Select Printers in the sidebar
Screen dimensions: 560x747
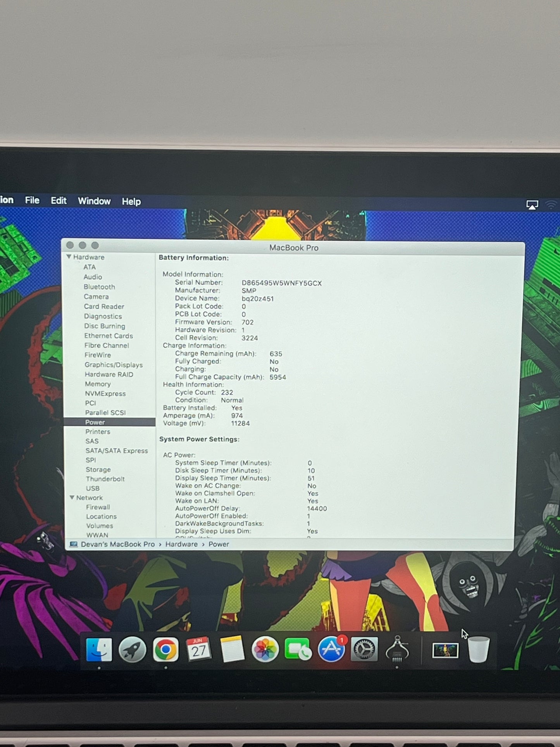pyautogui.click(x=98, y=431)
